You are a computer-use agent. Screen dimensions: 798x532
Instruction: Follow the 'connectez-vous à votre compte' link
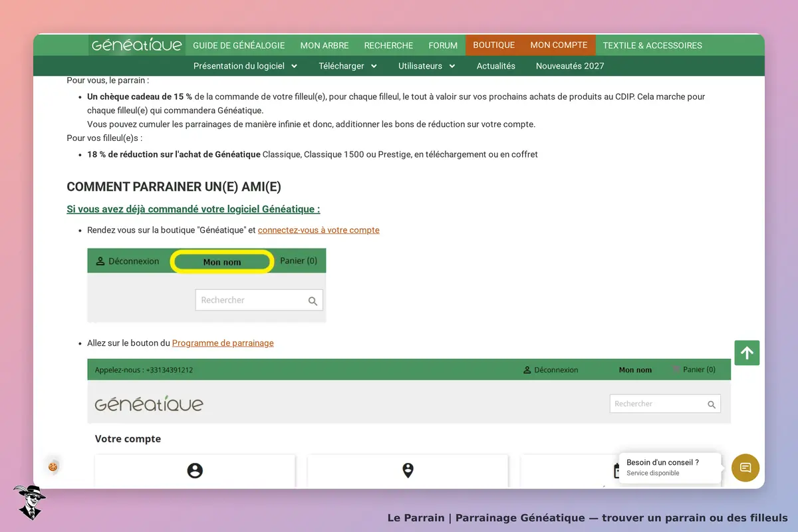point(319,230)
